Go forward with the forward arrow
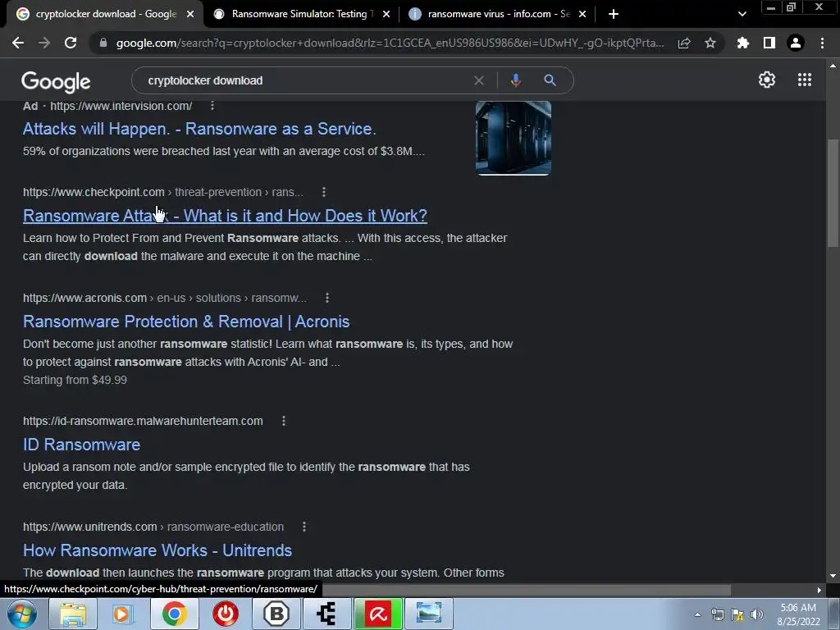Viewport: 840px width, 630px height. click(44, 43)
